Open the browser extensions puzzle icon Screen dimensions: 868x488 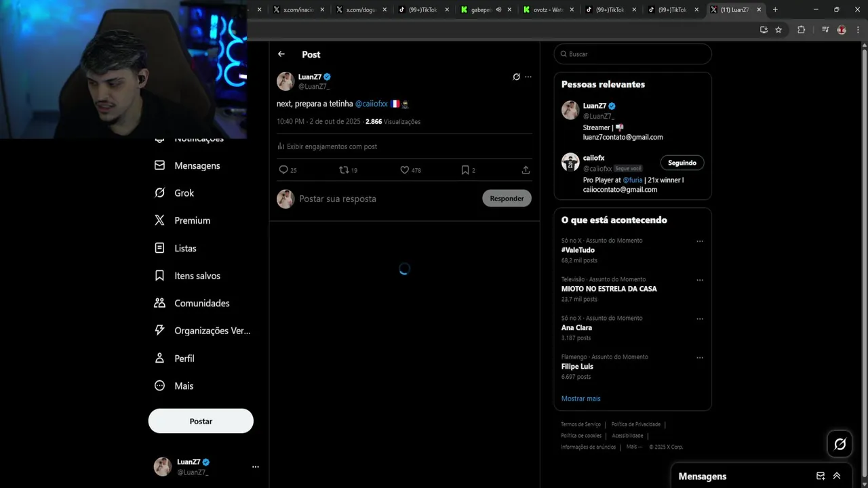[x=801, y=30]
